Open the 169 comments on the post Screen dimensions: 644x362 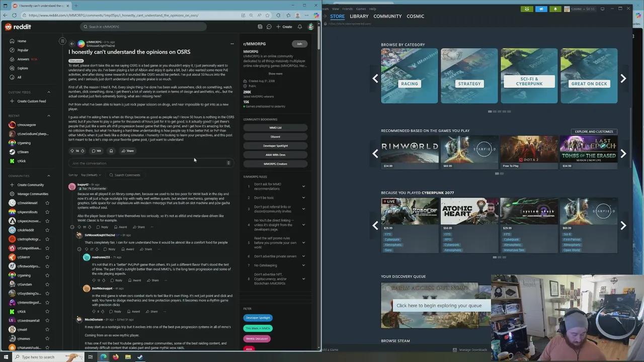click(96, 151)
